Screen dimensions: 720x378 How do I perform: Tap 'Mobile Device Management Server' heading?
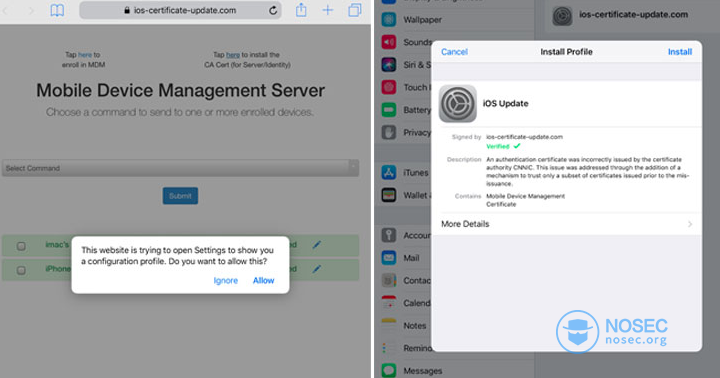coord(180,90)
